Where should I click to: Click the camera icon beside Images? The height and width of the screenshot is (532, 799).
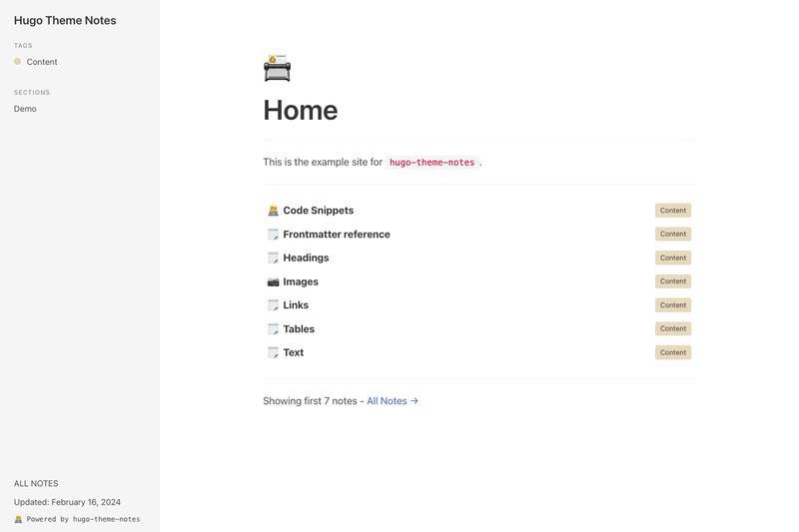(273, 281)
